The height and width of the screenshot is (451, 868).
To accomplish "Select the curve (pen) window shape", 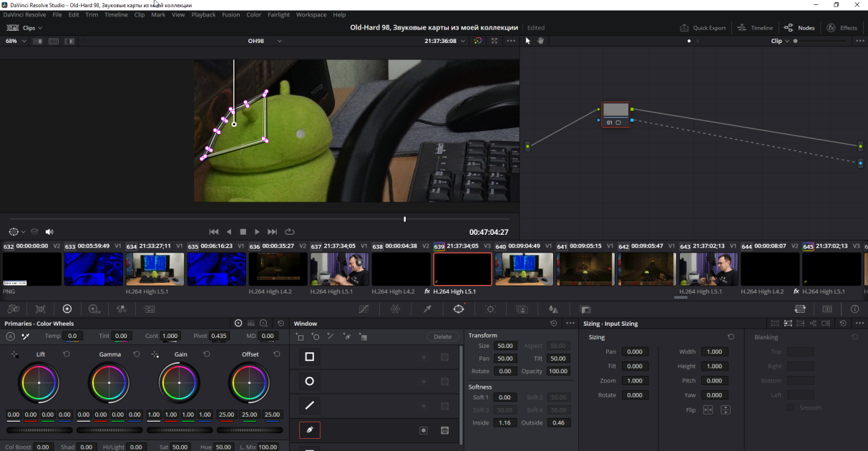I will tap(310, 430).
